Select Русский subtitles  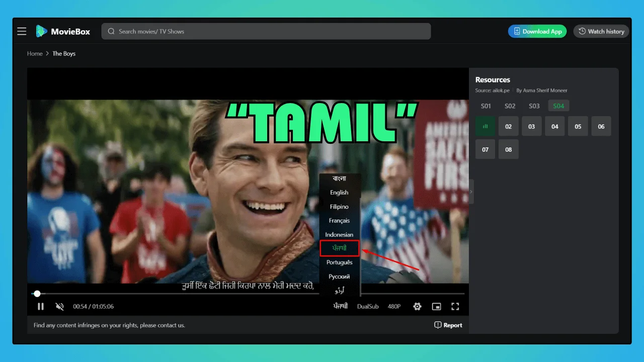(x=340, y=277)
